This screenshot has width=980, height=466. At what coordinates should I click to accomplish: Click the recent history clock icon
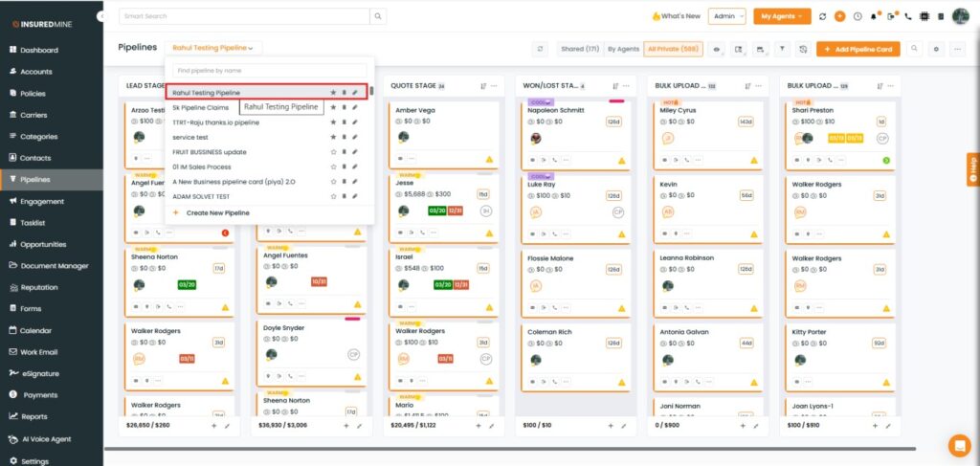857,16
